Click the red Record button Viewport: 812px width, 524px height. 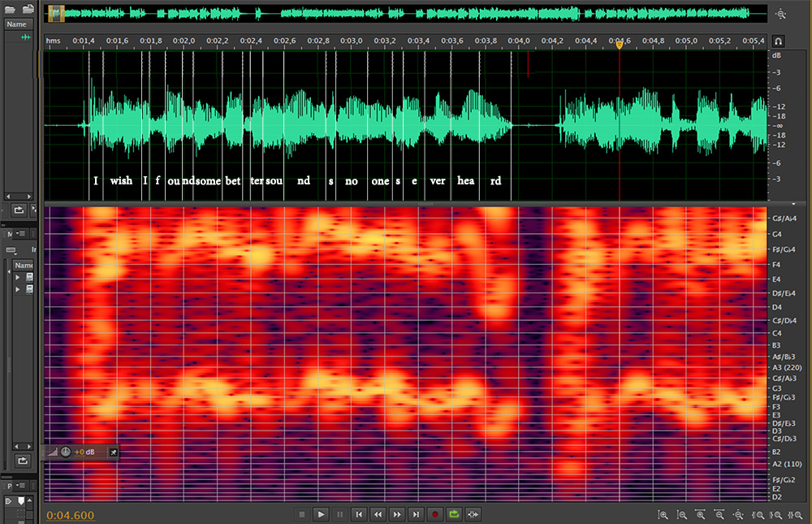click(x=435, y=514)
